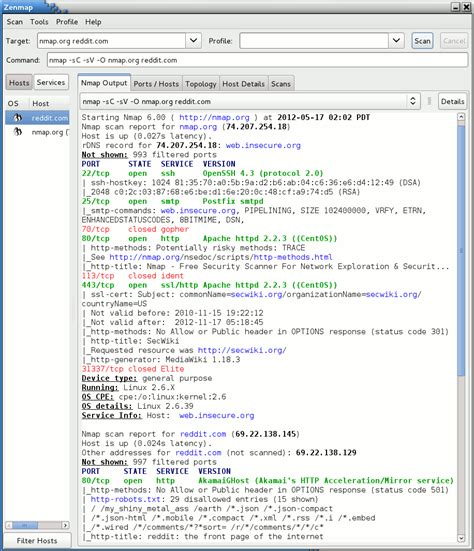Click the host list horizontal scrollbar thumb
474x551 pixels.
tap(25, 525)
